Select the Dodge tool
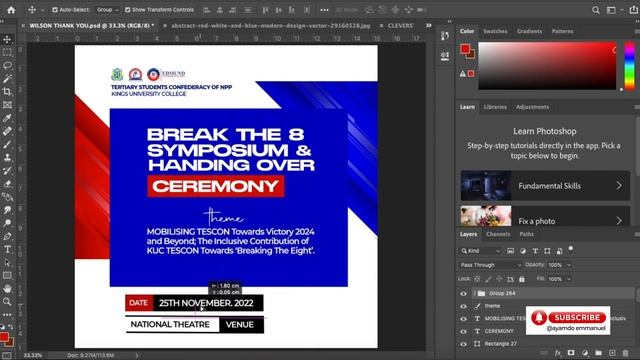Viewport: 640px width, 360px height. tap(7, 223)
